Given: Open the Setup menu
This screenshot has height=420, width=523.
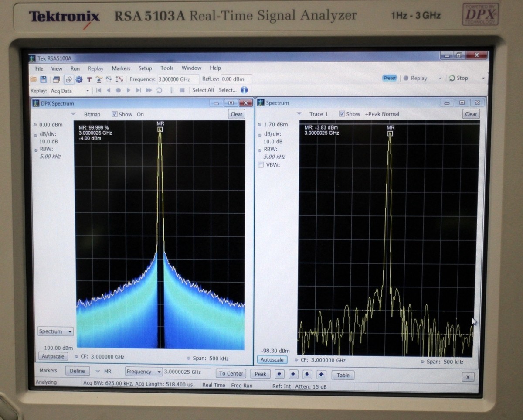Looking at the screenshot, I should pos(145,68).
